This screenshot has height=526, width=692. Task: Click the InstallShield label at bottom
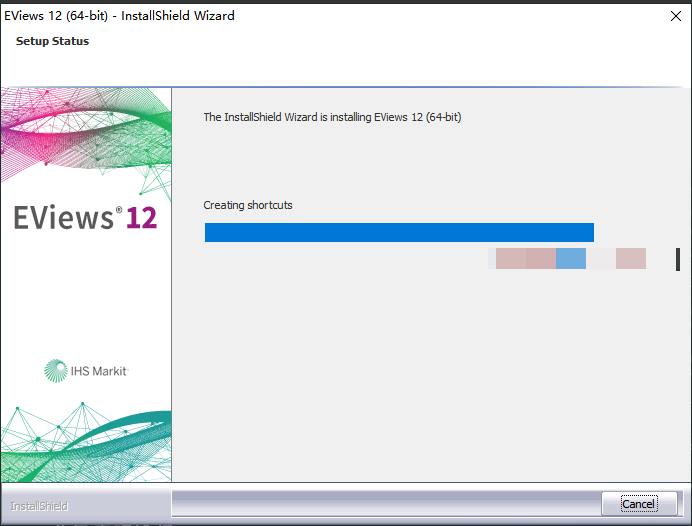39,506
